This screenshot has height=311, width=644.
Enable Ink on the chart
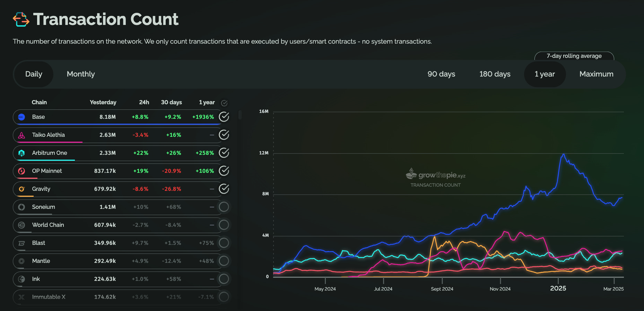click(224, 279)
